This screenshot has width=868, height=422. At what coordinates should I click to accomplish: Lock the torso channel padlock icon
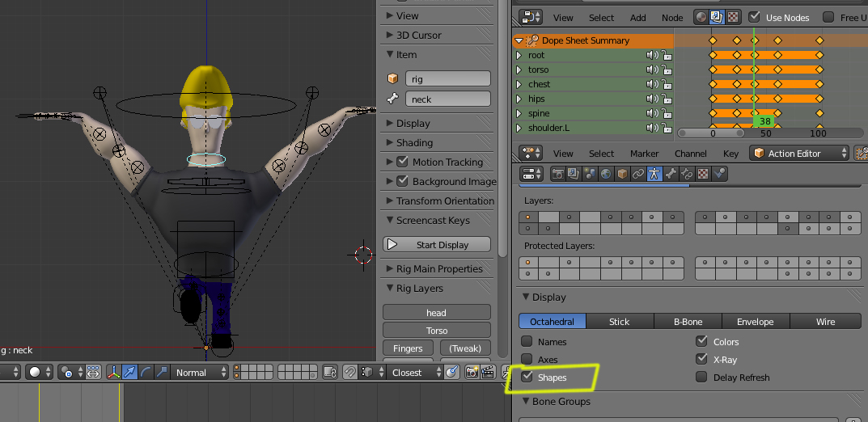point(667,70)
